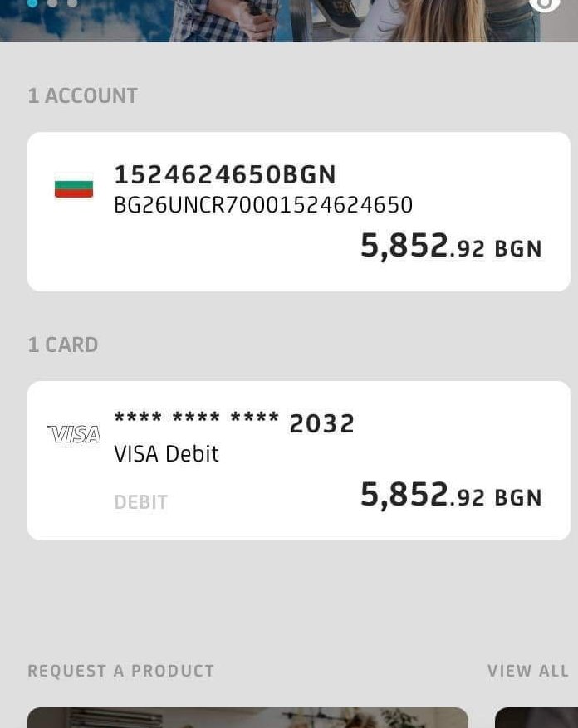This screenshot has width=578, height=728.
Task: Tap the card balance 5,852.92 BGN
Action: [x=450, y=496]
